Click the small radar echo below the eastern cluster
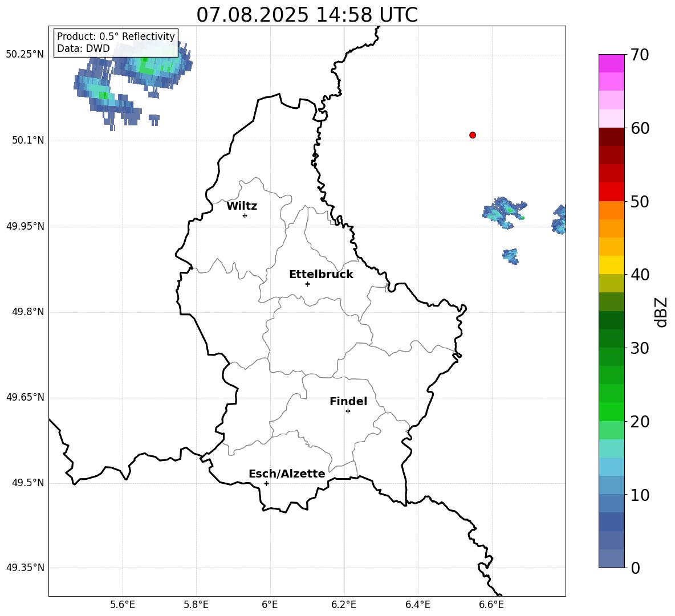675x616 pixels. tap(511, 256)
